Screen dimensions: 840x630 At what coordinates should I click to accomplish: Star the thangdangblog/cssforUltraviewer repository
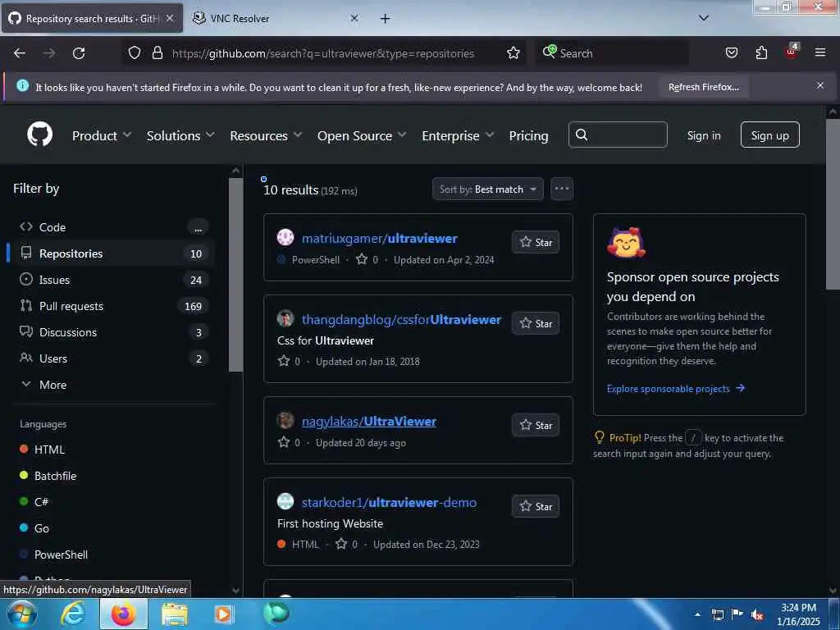(536, 323)
